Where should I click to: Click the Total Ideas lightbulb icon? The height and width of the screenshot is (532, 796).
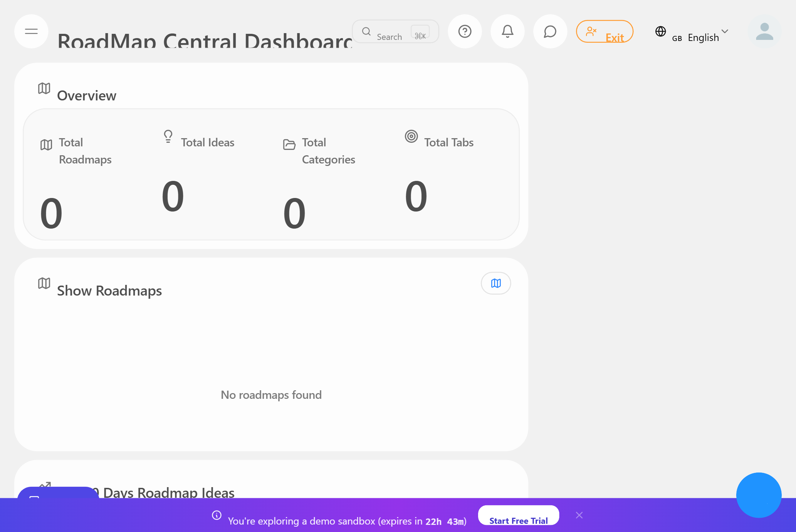pos(168,136)
